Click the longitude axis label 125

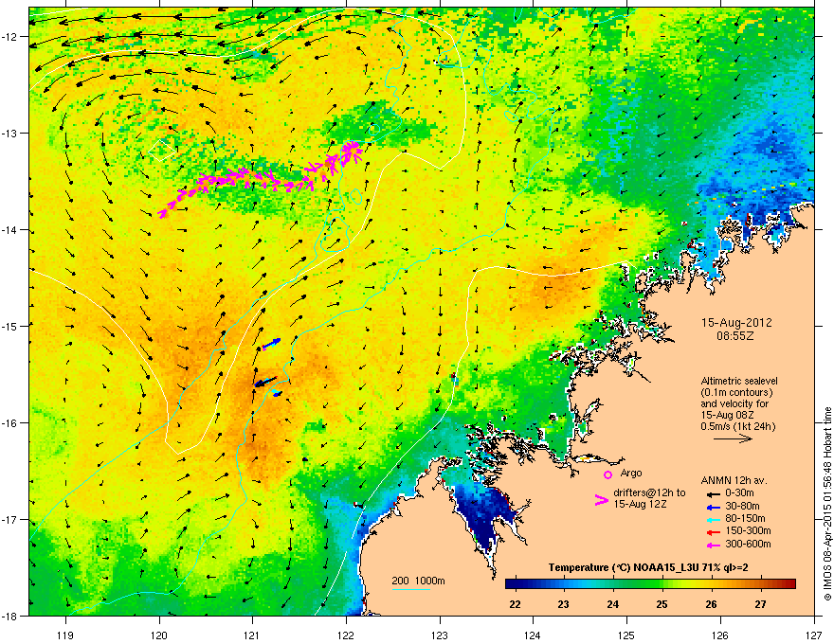626,635
